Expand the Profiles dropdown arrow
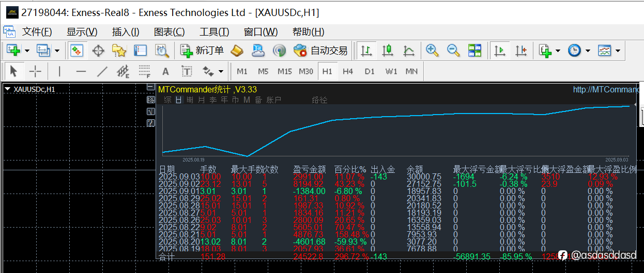This screenshot has width=644, height=273. click(x=56, y=51)
